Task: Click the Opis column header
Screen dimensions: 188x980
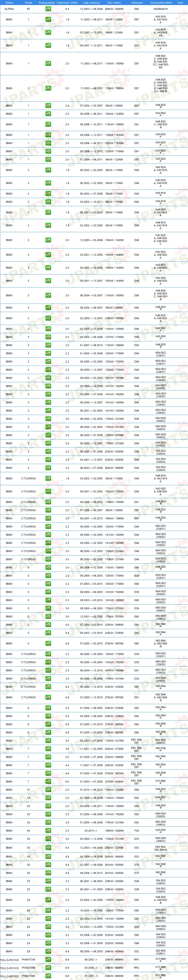Action: (180, 2)
